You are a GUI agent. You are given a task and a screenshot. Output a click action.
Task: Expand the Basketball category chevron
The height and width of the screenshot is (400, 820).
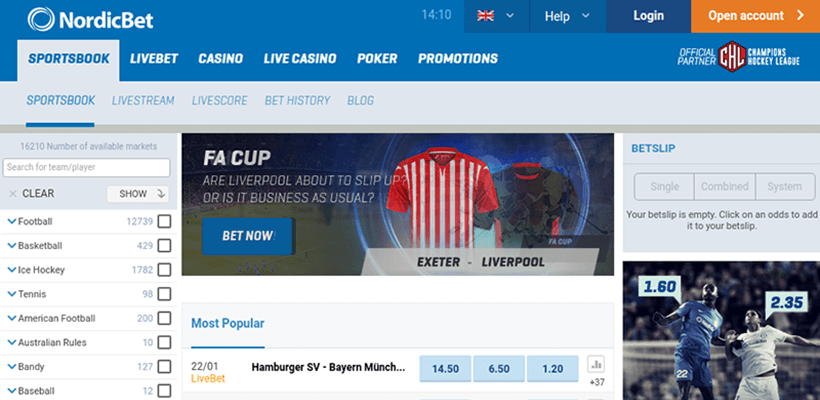12,246
